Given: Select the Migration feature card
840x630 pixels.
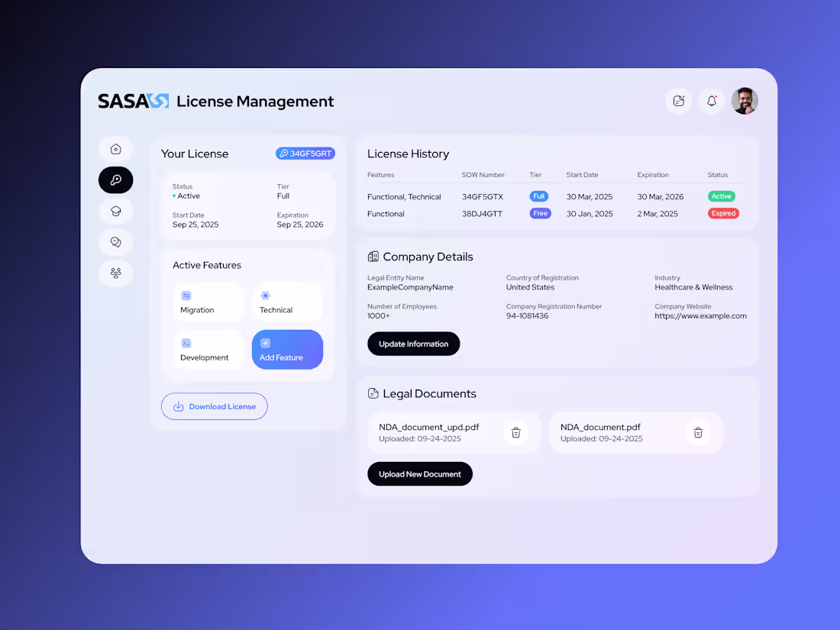Looking at the screenshot, I should [208, 302].
